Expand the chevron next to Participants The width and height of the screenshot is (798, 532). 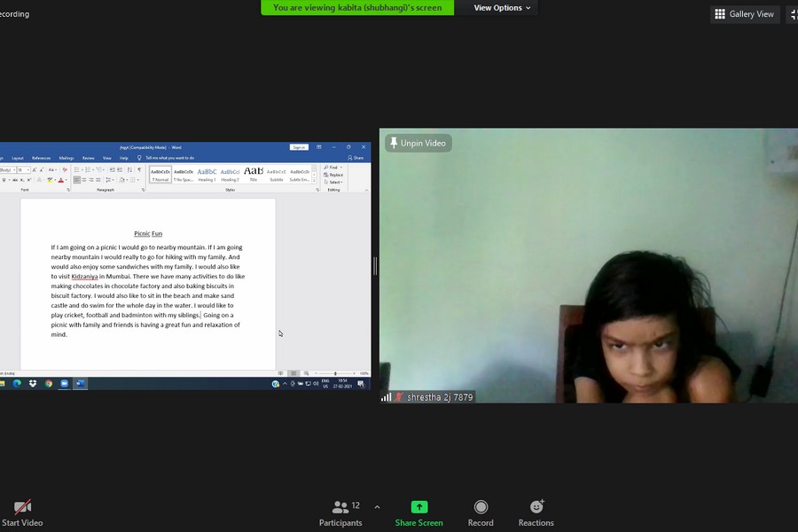click(x=377, y=507)
